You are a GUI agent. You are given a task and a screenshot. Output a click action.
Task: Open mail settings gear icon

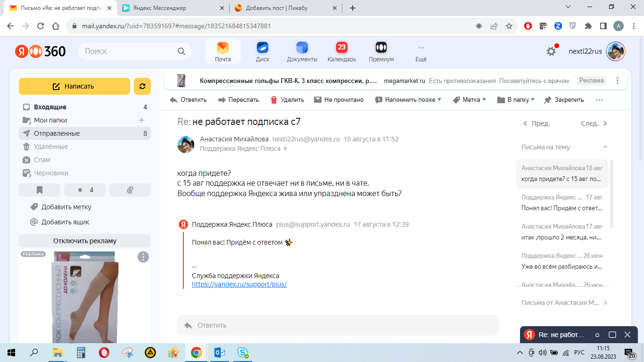pyautogui.click(x=551, y=51)
